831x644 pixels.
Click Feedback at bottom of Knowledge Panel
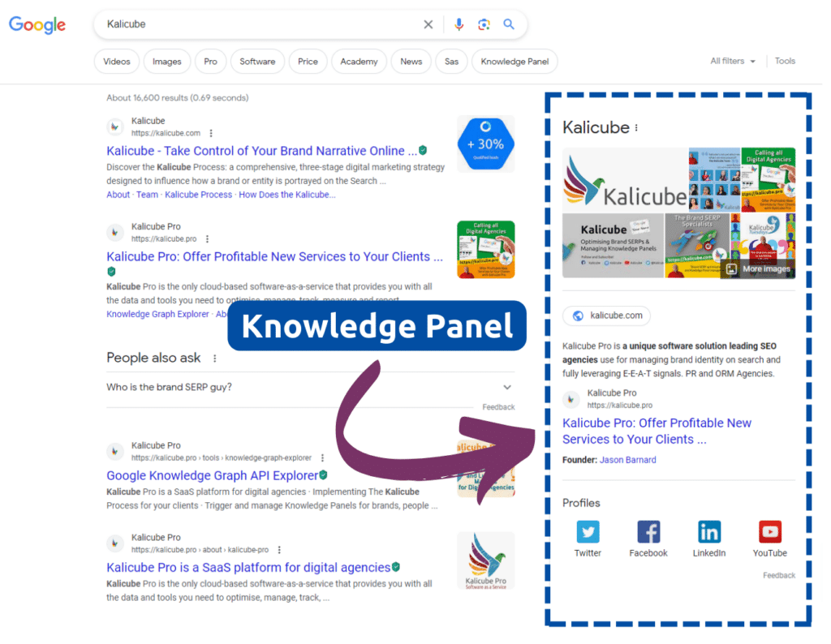pos(779,575)
